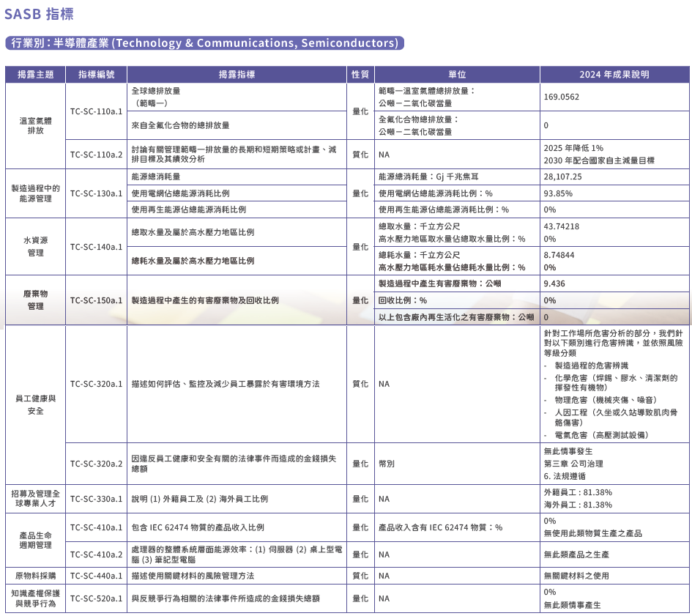Select the 員工健康與安全 topic cell

click(x=35, y=405)
